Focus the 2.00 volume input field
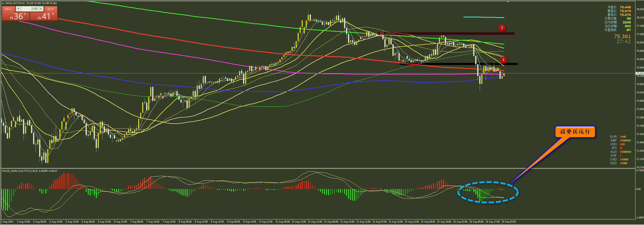The image size is (644, 225). [30, 9]
